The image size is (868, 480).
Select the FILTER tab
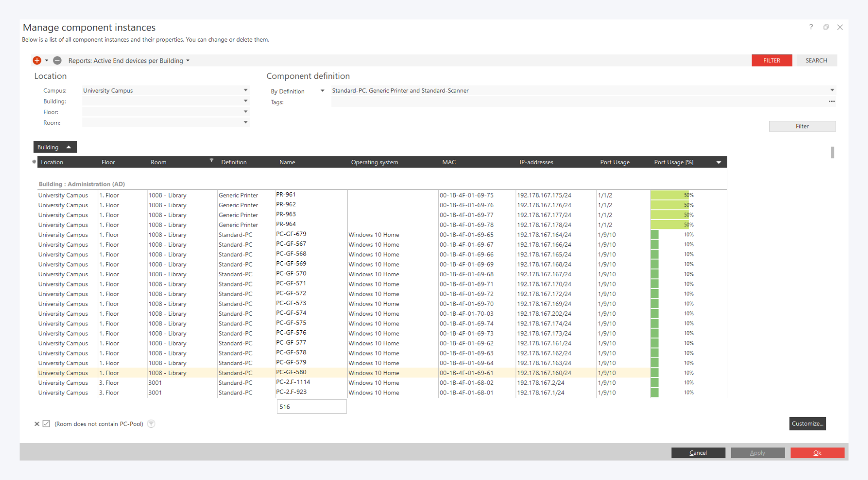click(771, 60)
